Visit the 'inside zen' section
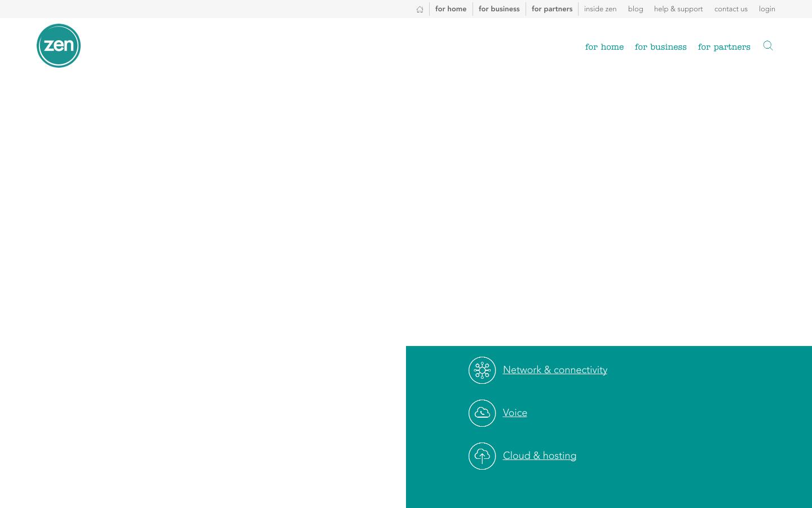 point(600,8)
